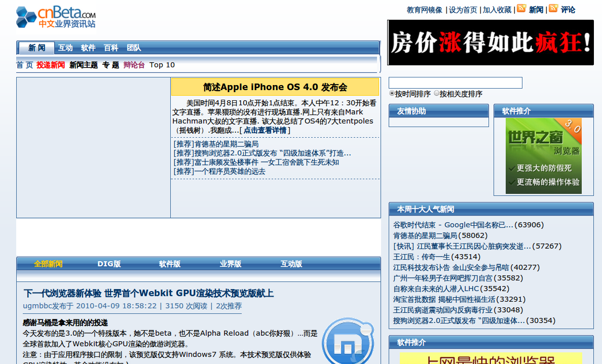Select 按相关度排序 radio button
Screen dimensions: 602x364
(x=436, y=93)
